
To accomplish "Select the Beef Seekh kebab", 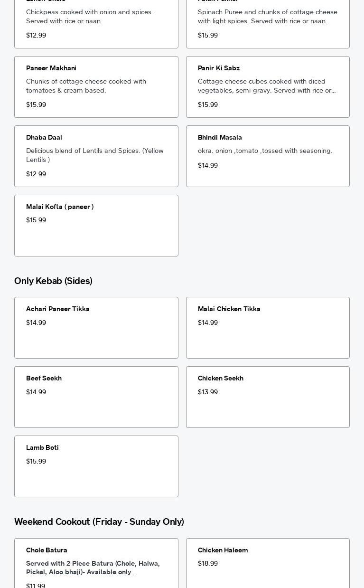I will (96, 397).
